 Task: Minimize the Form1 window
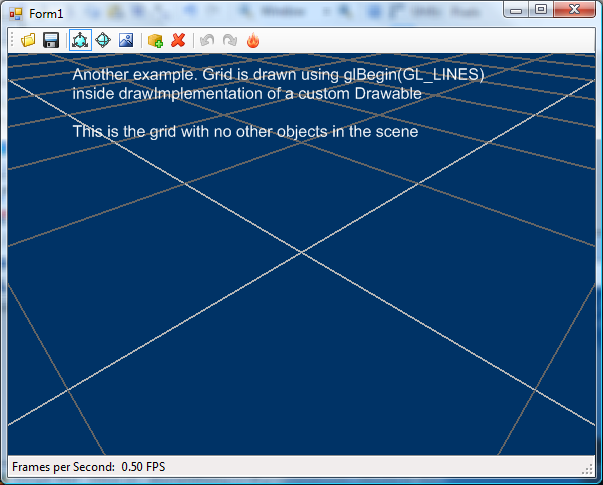(517, 10)
